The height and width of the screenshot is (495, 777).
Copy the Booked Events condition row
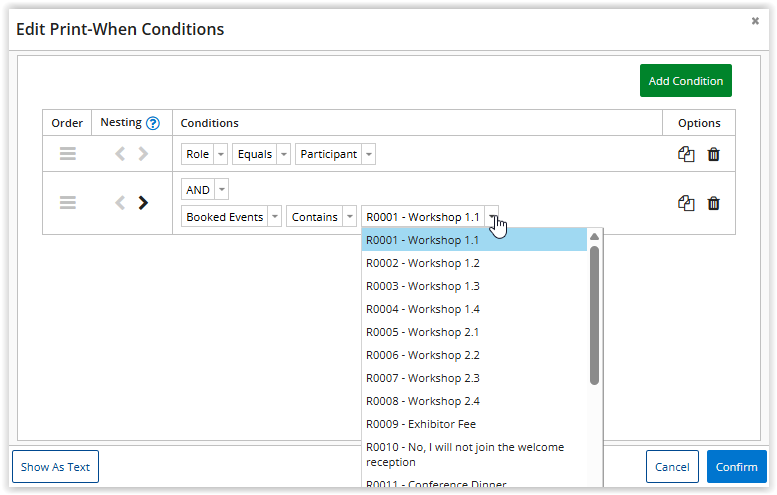[686, 203]
